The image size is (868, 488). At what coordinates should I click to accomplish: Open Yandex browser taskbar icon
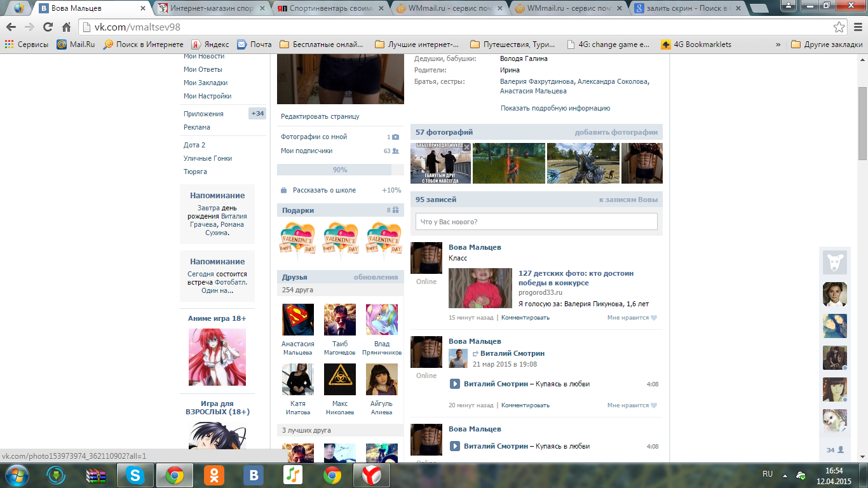click(x=371, y=475)
